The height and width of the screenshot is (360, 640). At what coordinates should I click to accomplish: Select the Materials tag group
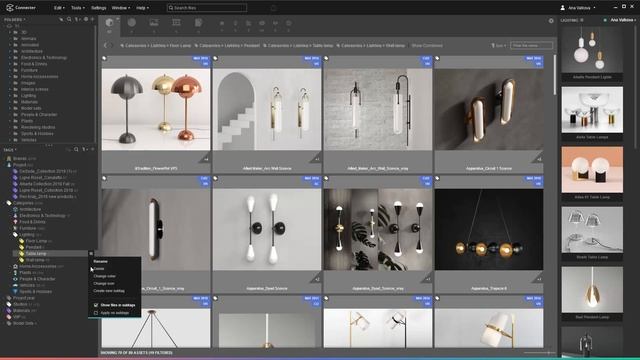coord(21,311)
